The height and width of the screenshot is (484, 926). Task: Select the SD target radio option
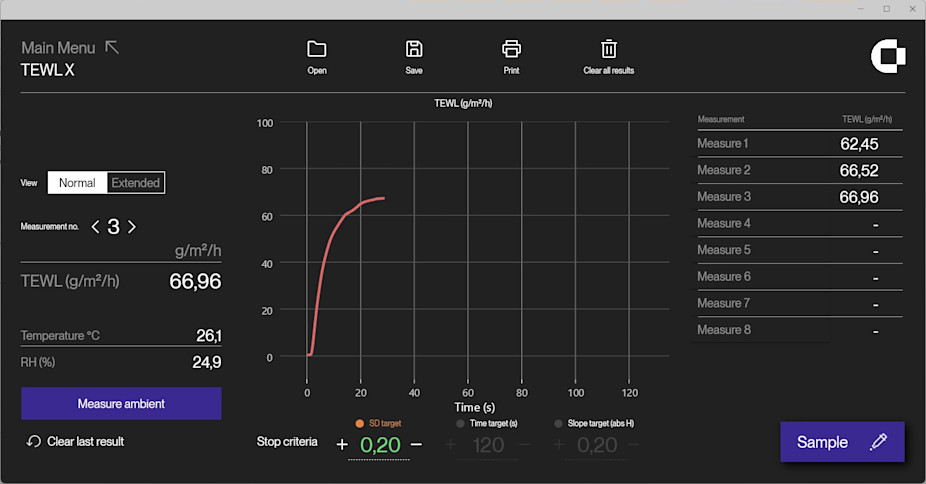(x=359, y=423)
